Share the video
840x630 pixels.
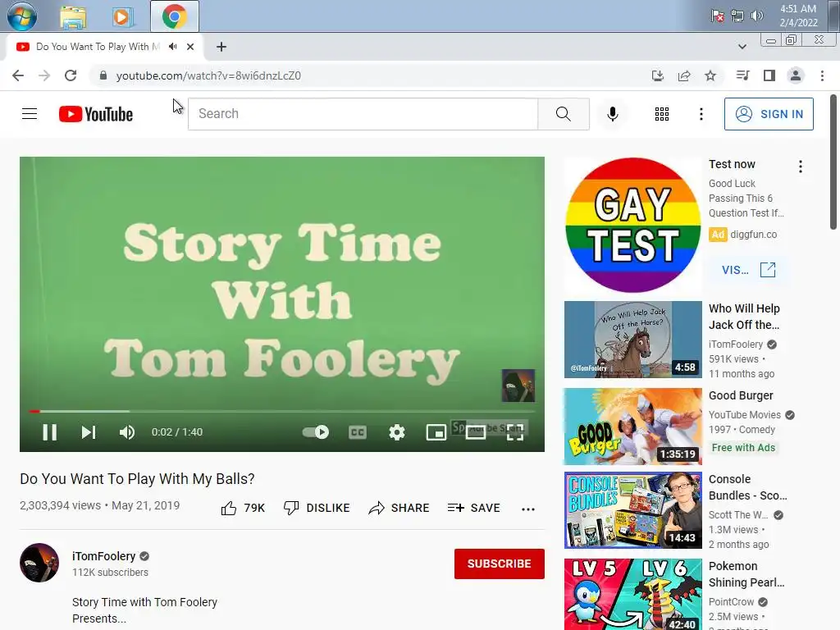point(399,508)
